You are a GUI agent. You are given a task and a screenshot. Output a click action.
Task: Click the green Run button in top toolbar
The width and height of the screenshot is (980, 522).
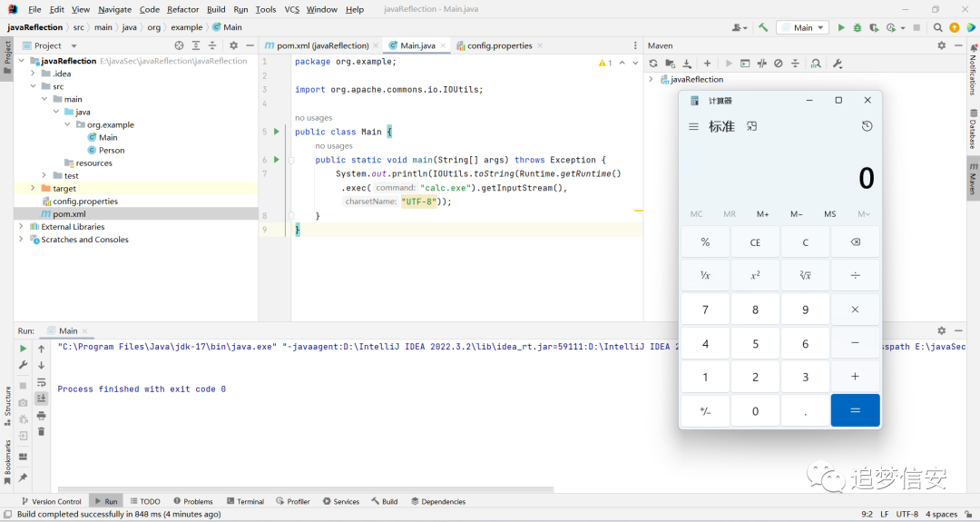click(840, 27)
